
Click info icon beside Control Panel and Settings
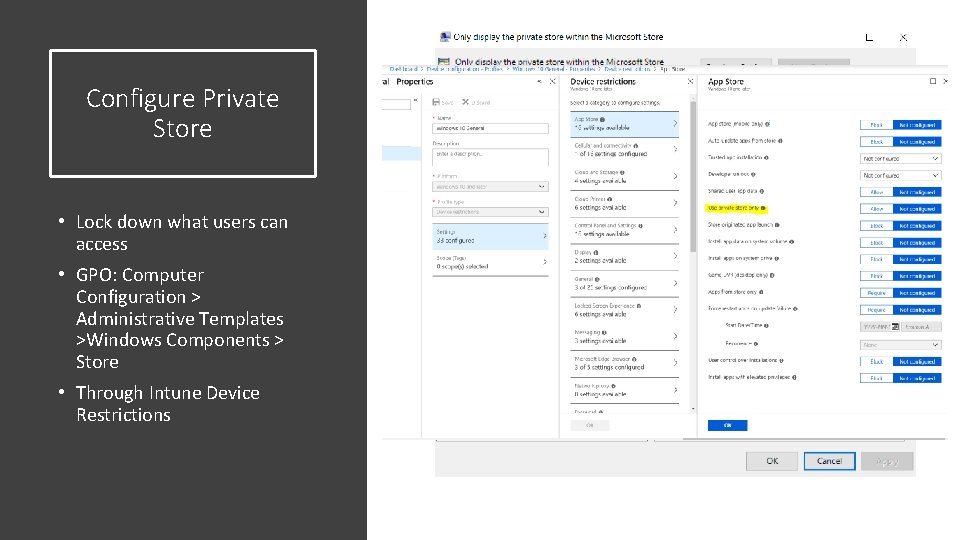[640, 225]
